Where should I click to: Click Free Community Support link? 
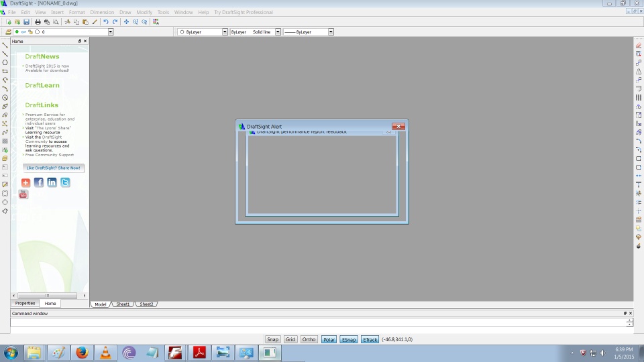[x=50, y=155]
